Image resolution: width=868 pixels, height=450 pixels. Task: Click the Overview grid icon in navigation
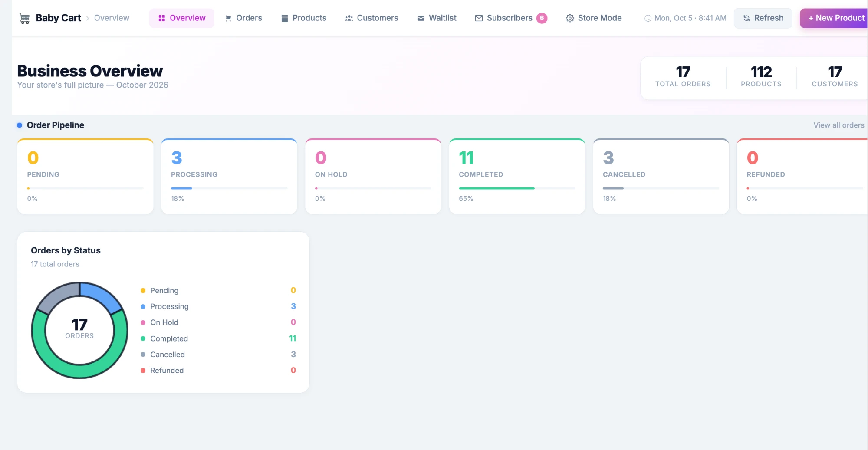point(162,18)
